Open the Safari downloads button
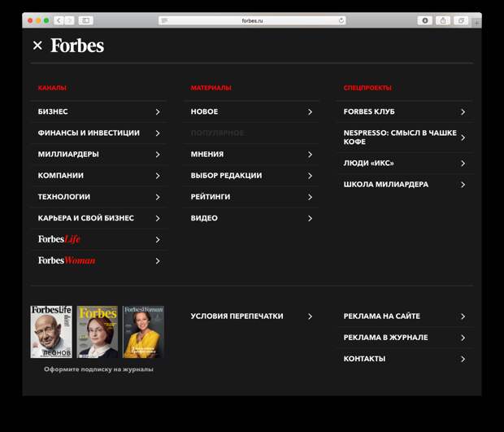The image size is (504, 432). 425,20
